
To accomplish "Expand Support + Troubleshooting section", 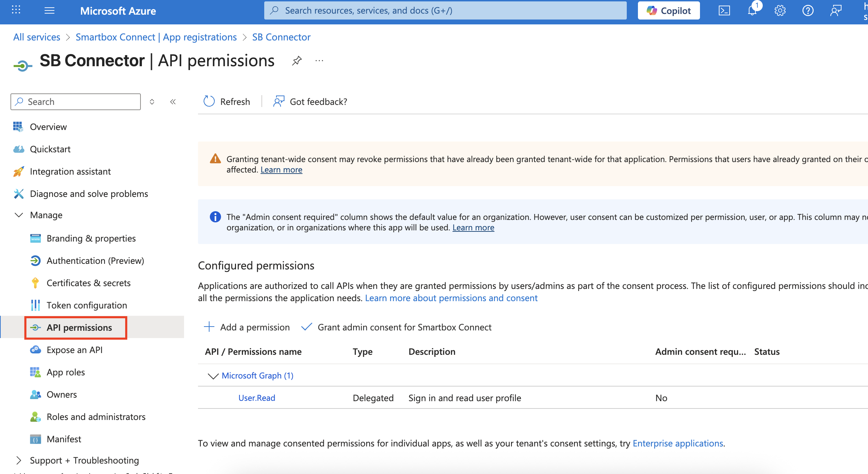I will 19,460.
